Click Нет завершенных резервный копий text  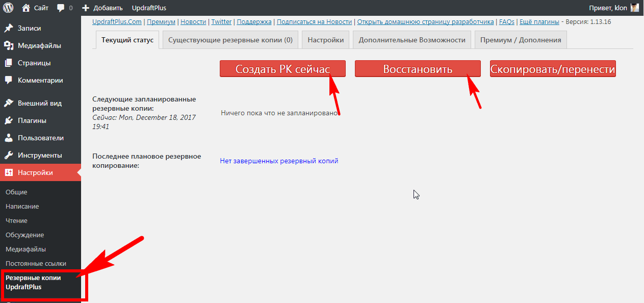pyautogui.click(x=279, y=161)
